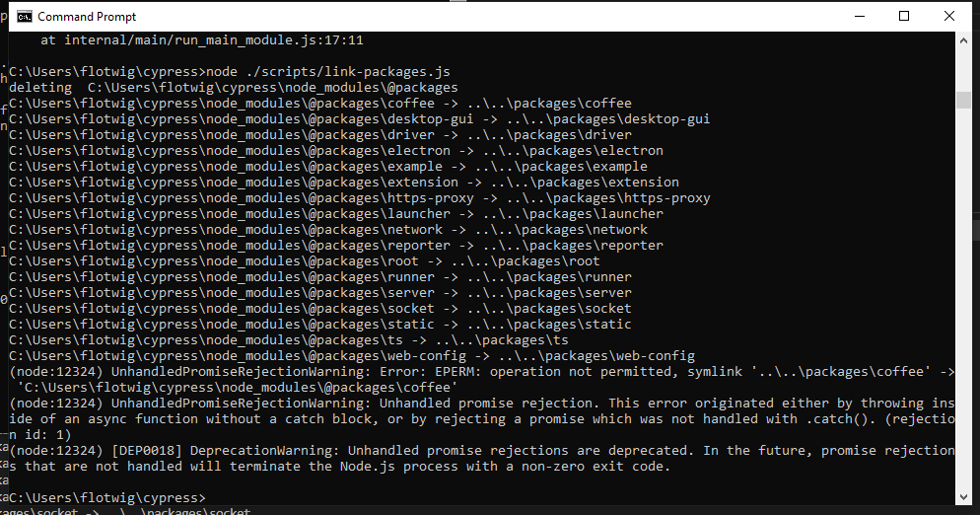Click the scrollbar up arrow
The width and height of the screenshot is (980, 515).
963,40
